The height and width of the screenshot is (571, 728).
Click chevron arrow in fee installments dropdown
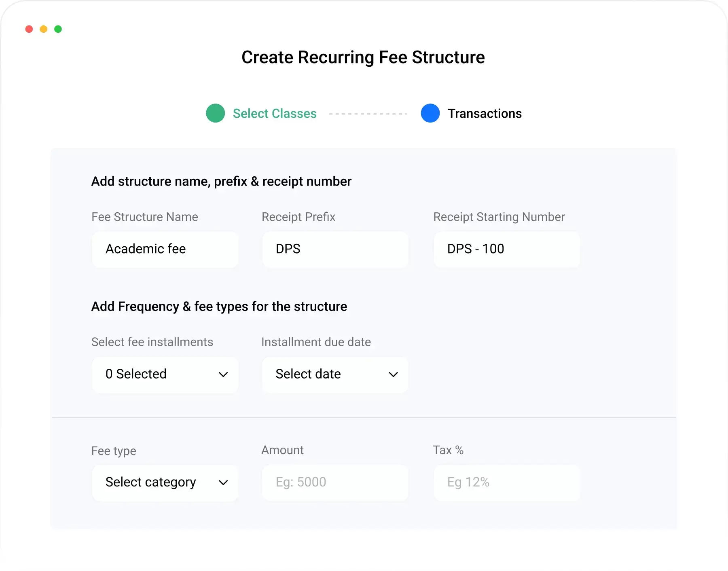tap(223, 374)
